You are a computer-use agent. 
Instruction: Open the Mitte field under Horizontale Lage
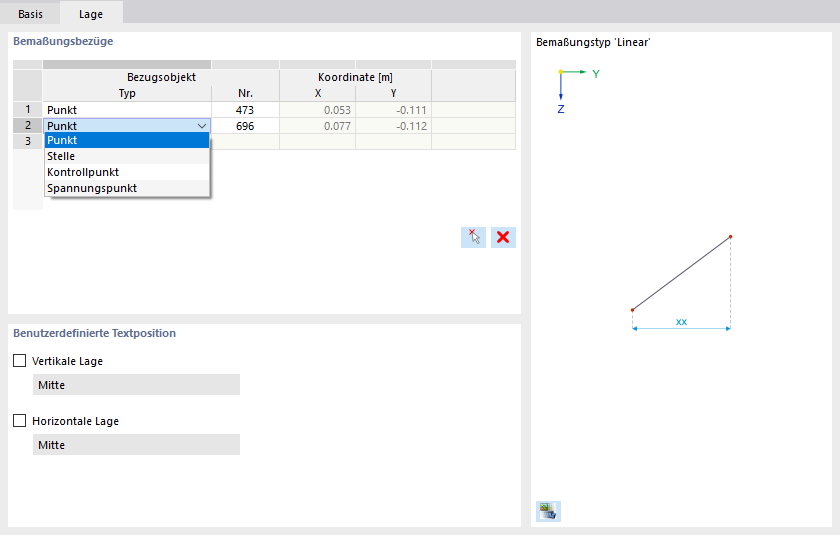click(x=136, y=445)
